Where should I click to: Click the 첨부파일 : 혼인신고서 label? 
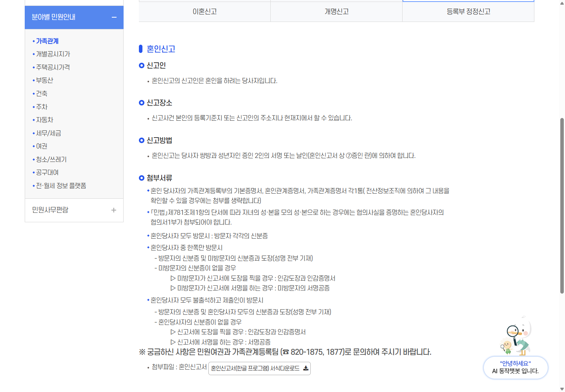coord(179,367)
